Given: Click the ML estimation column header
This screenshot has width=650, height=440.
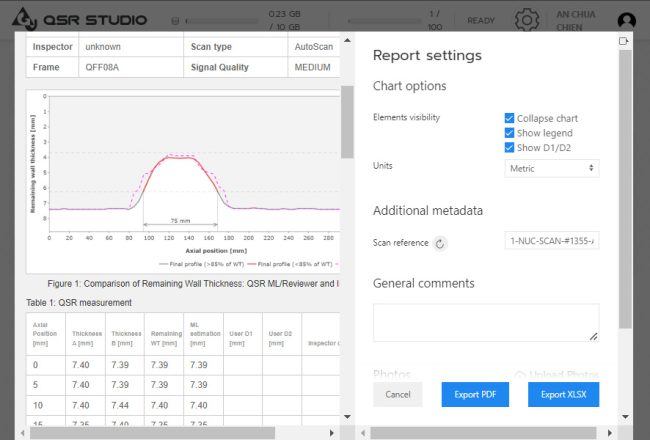Looking at the screenshot, I should 205,334.
